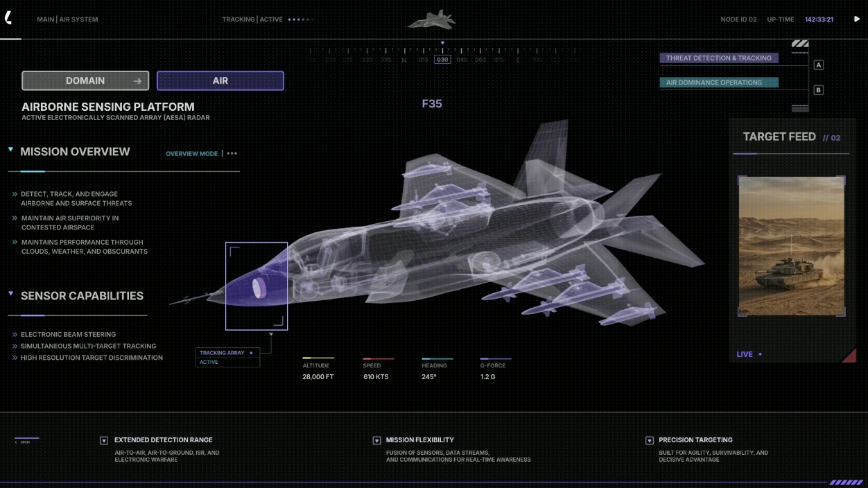Image resolution: width=868 pixels, height=488 pixels.
Task: Click the 610 KTS speed value
Action: 376,377
